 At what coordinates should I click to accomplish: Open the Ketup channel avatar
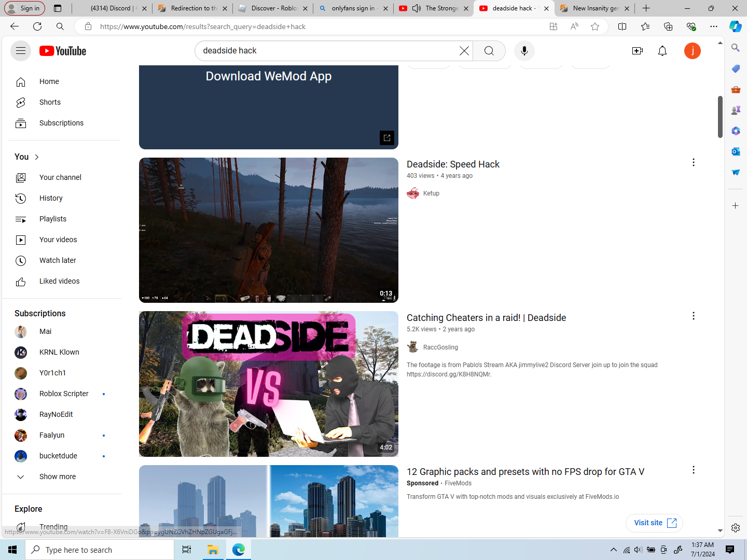[x=413, y=193]
